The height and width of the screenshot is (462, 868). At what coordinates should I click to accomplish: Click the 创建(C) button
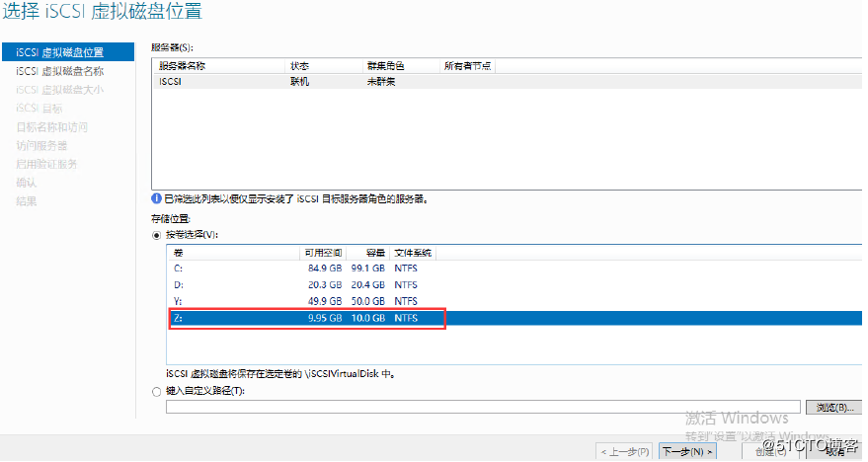(770, 451)
